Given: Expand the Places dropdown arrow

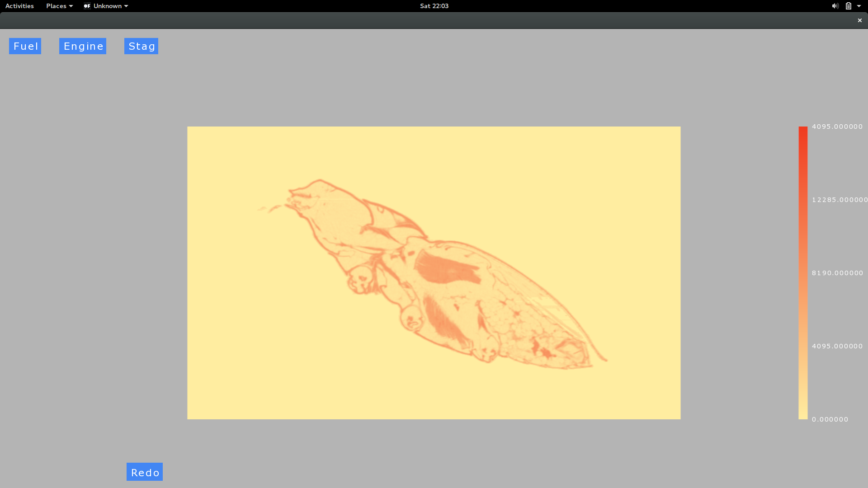Looking at the screenshot, I should point(71,6).
